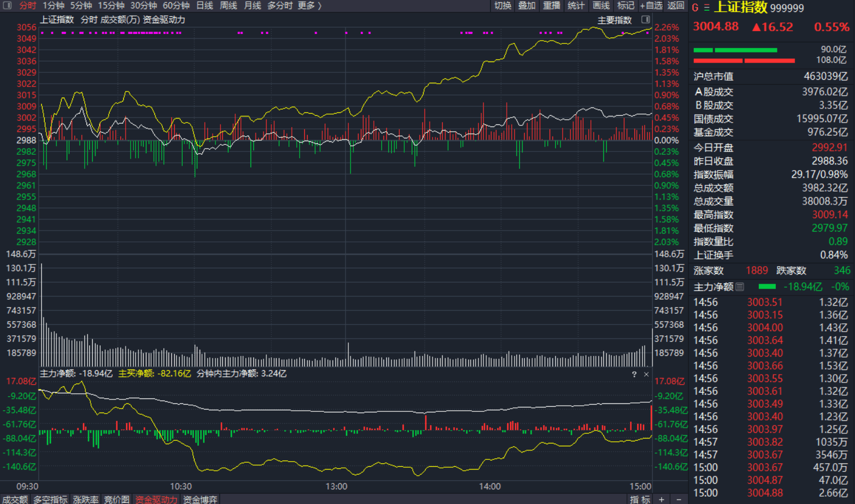
Task: Close the 资金驱动力 indicator pane
Action: click(646, 374)
